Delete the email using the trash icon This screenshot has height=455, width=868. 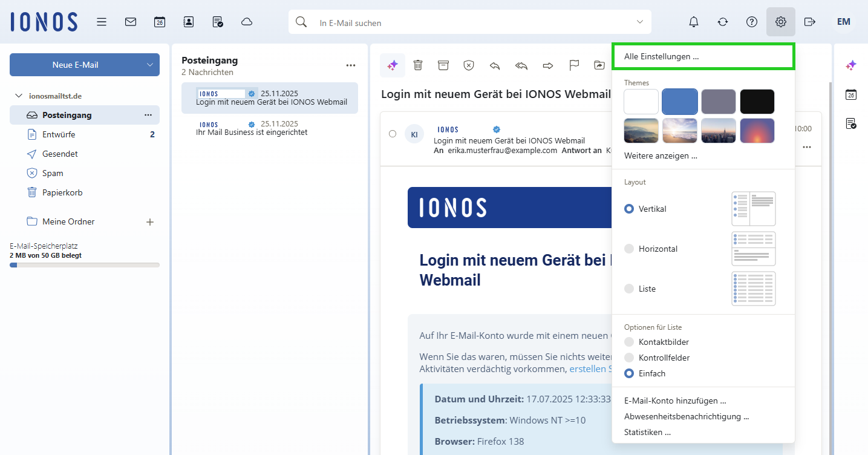pos(418,65)
